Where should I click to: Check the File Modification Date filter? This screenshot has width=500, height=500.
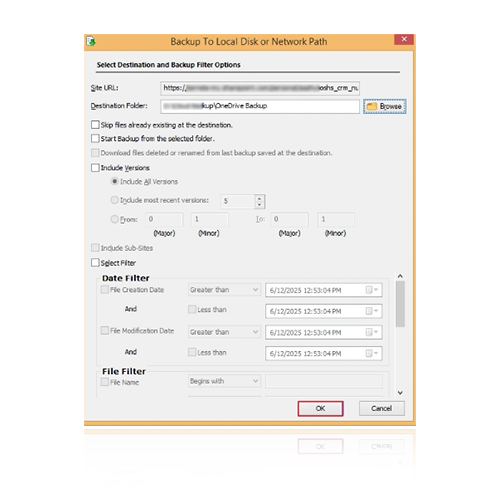(105, 330)
